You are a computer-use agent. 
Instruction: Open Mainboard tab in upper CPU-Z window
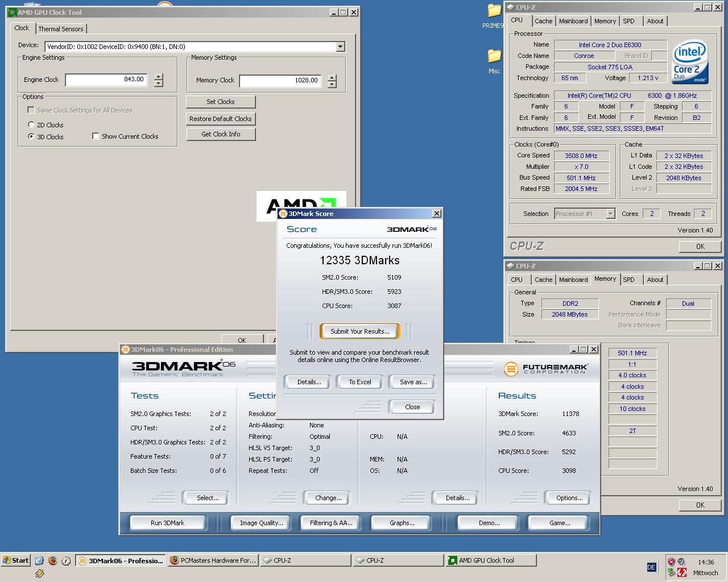pos(573,21)
